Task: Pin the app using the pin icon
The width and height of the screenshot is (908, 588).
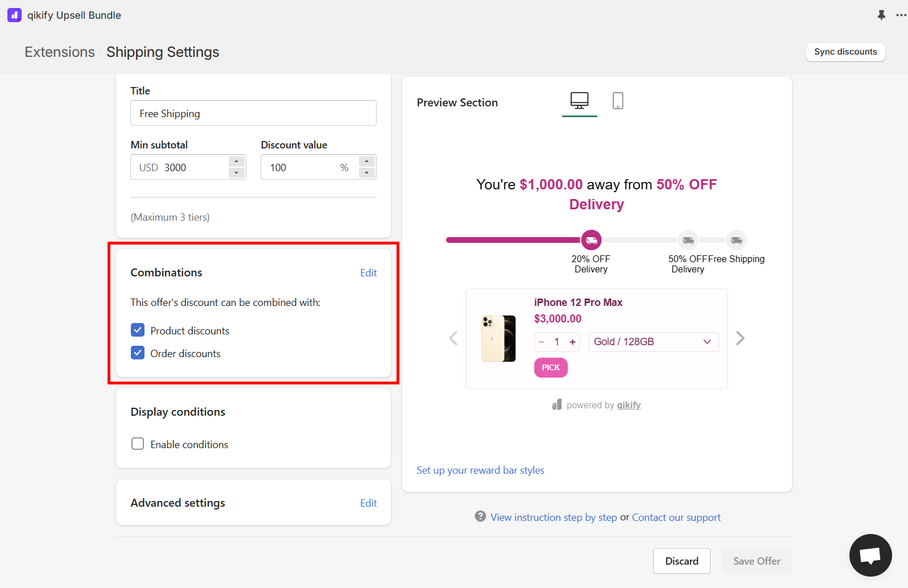Action: coord(881,15)
